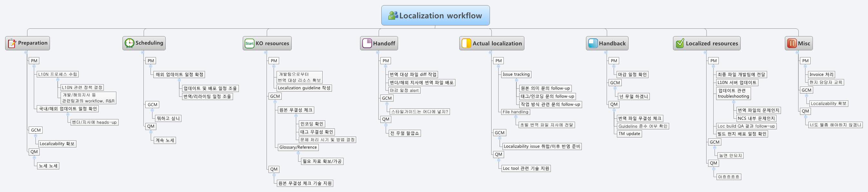The width and height of the screenshot is (868, 192).
Task: Select 'Guideline 준수 여부 확인' node
Action: 643,126
